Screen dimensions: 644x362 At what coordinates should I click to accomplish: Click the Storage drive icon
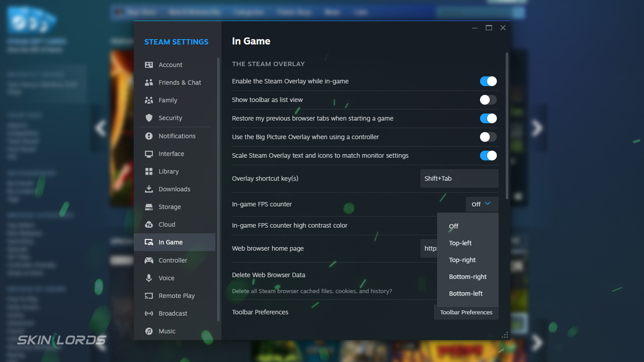149,207
